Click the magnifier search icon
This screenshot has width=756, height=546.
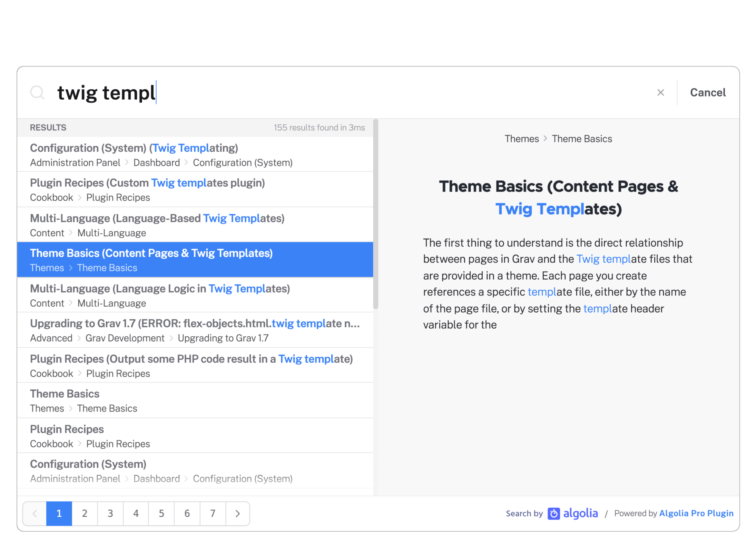(x=37, y=92)
